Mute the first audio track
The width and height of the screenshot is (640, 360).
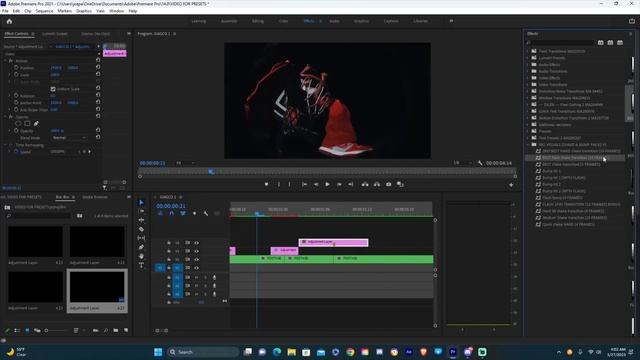[x=196, y=278]
